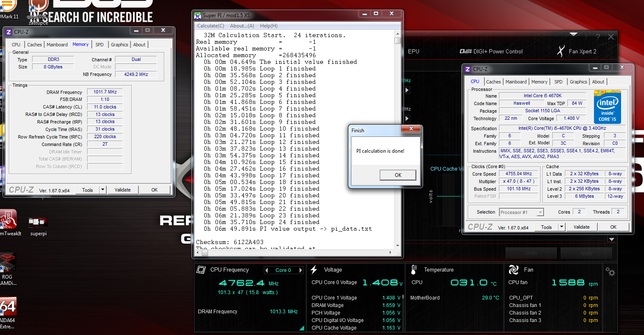The image size is (644, 335).
Task: Click OK in CPU-Z CPU window
Action: [614, 227]
